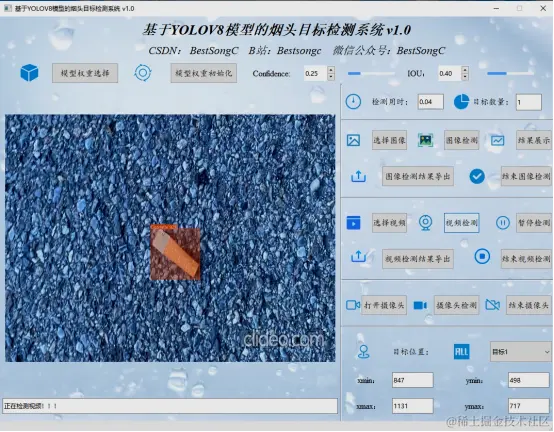The height and width of the screenshot is (432, 554).
Task: Click the detection time field 0.04
Action: 430,102
